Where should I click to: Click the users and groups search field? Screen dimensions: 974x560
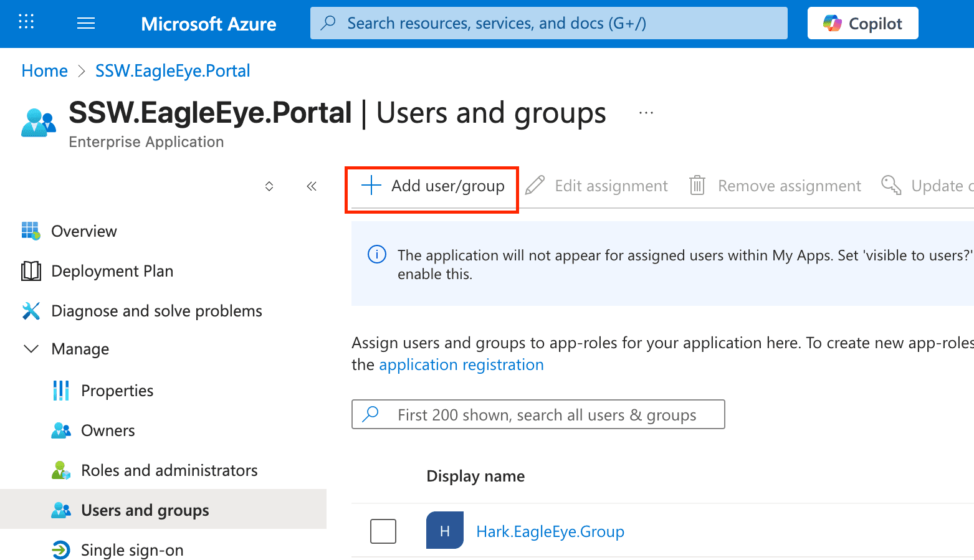538,414
